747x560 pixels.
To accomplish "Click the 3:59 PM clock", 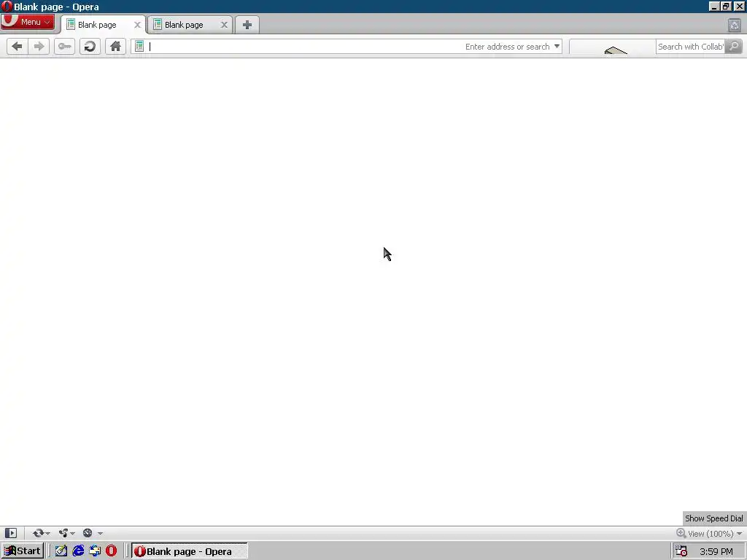I will (x=716, y=551).
